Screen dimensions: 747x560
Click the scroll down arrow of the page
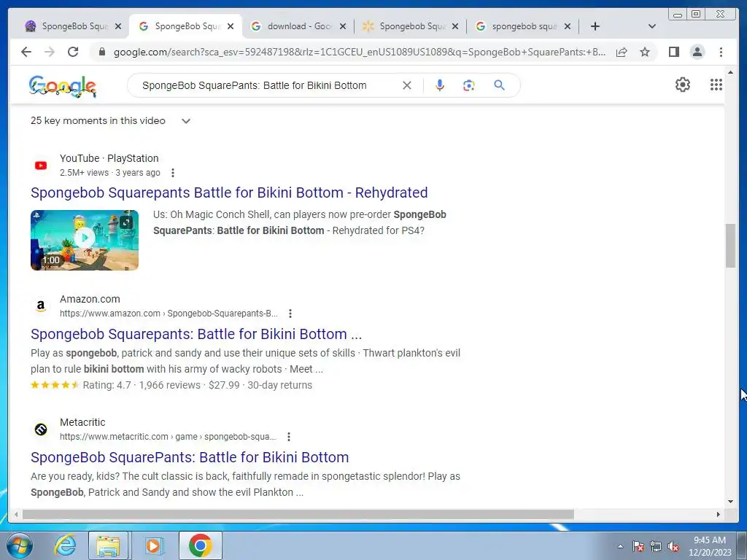[730, 501]
